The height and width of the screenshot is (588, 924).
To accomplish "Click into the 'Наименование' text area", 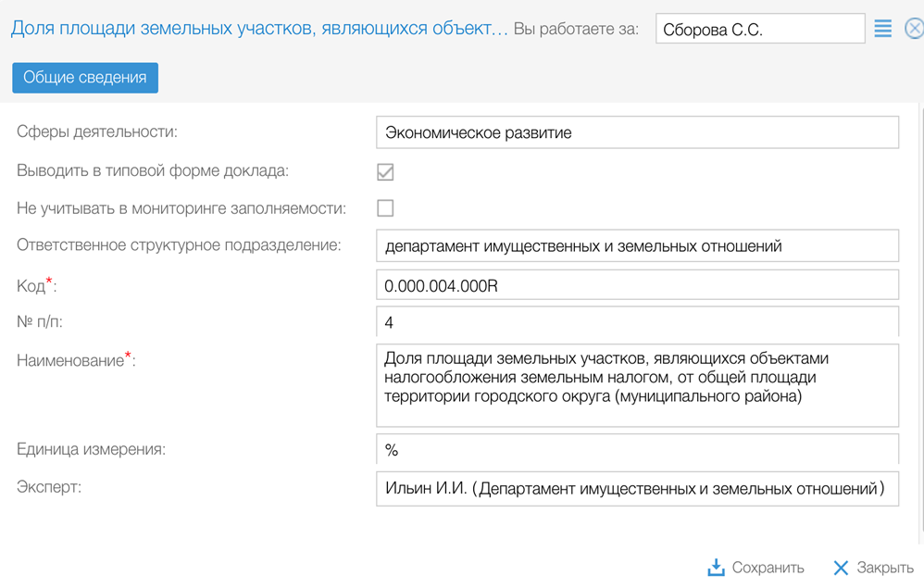I will point(637,385).
